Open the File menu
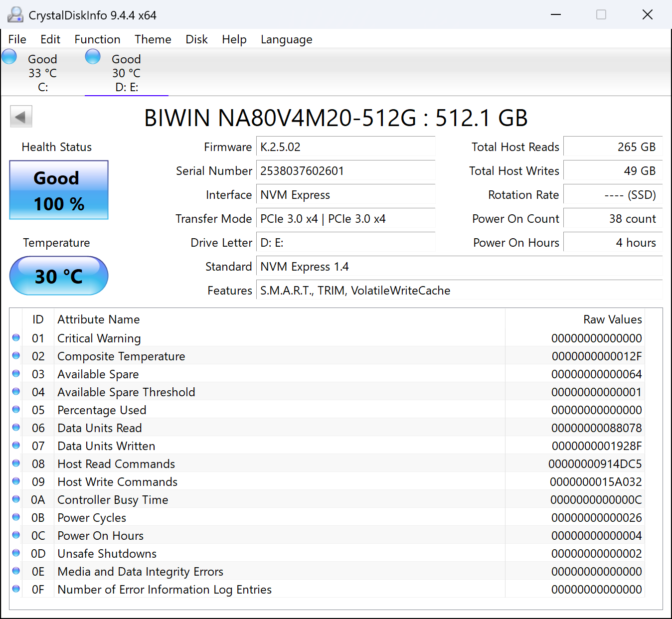 [17, 39]
